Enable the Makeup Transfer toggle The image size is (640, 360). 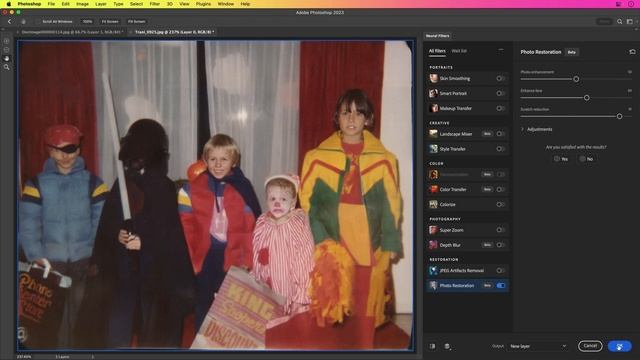(501, 108)
